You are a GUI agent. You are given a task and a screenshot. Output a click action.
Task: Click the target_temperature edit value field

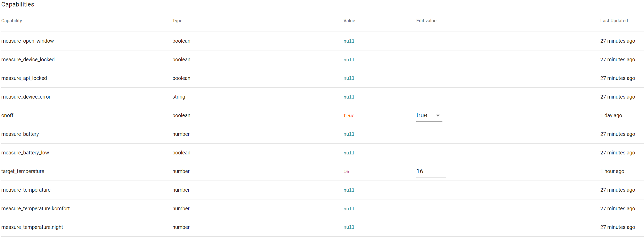431,171
